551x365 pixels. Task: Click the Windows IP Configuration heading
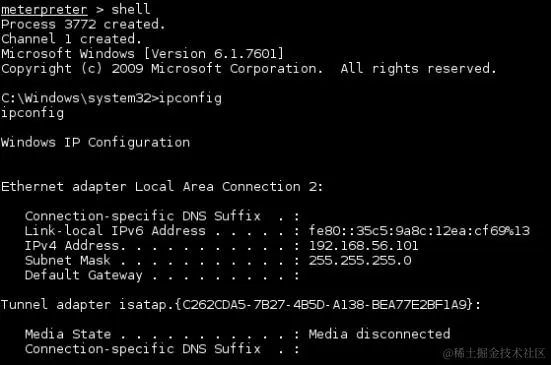coord(95,142)
